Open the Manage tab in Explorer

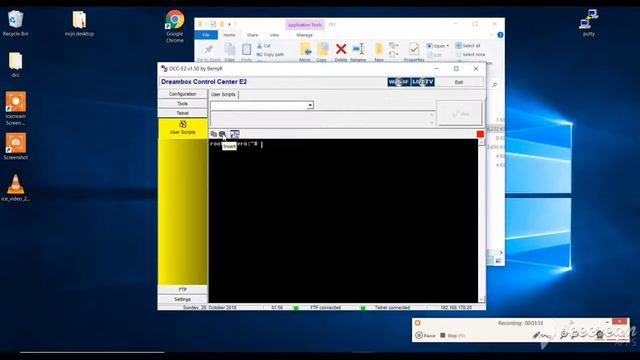(304, 35)
